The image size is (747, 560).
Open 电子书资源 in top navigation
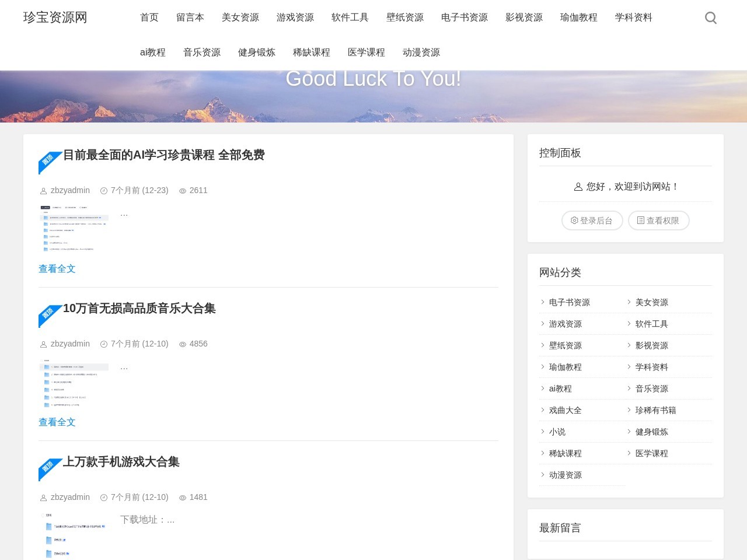(x=465, y=17)
